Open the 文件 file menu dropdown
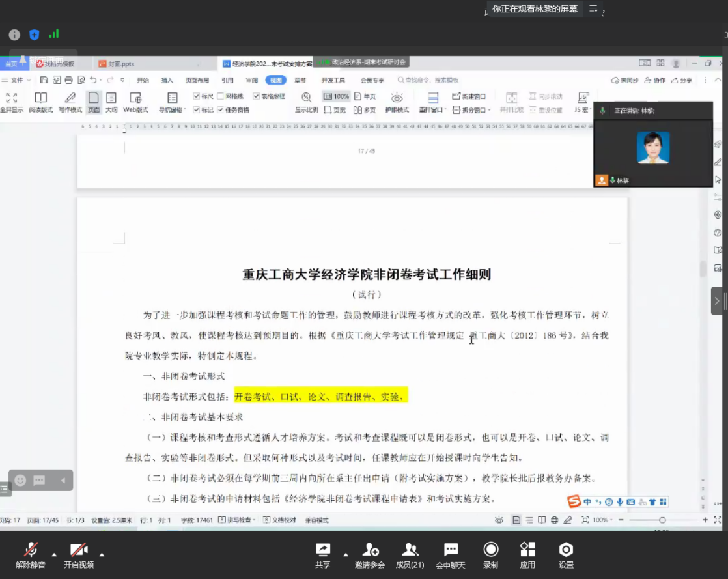 (x=18, y=80)
